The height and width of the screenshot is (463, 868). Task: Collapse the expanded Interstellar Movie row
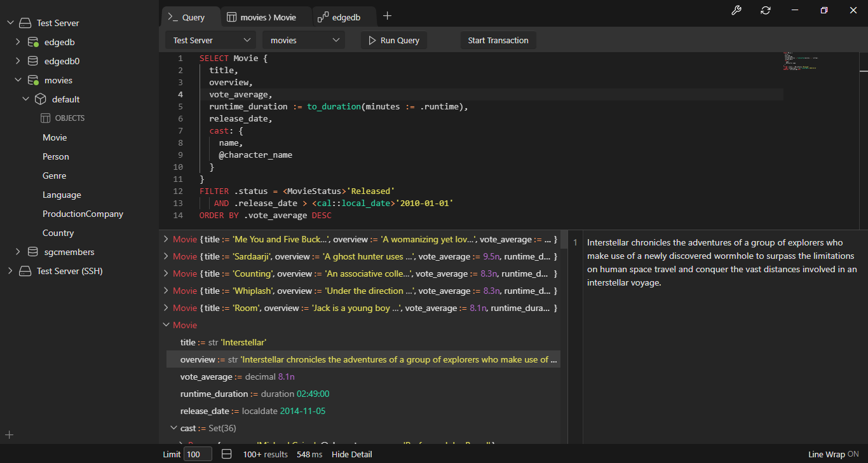click(166, 325)
